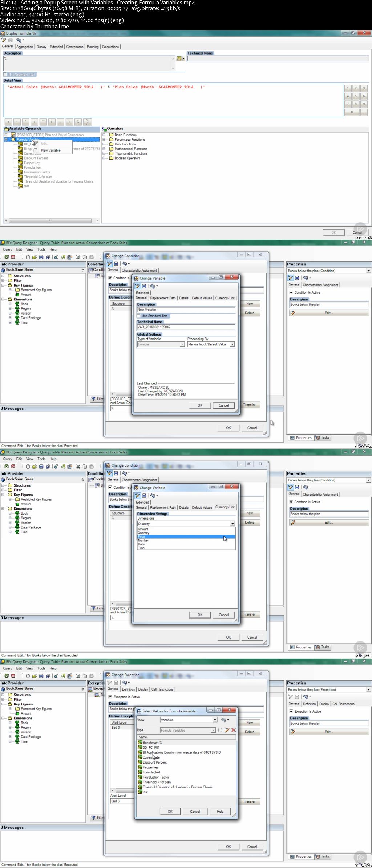Click the Discount Percent variable icon in Available Operands
Screen dimensions: 372x868
coord(20,158)
